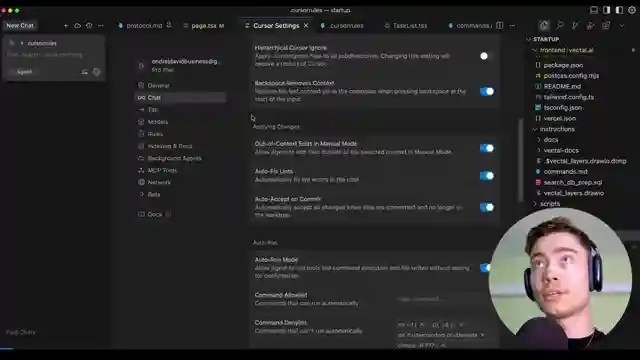Viewport: 640px width, 360px height.
Task: Click the account avatar icon beside email
Action: (x=141, y=65)
